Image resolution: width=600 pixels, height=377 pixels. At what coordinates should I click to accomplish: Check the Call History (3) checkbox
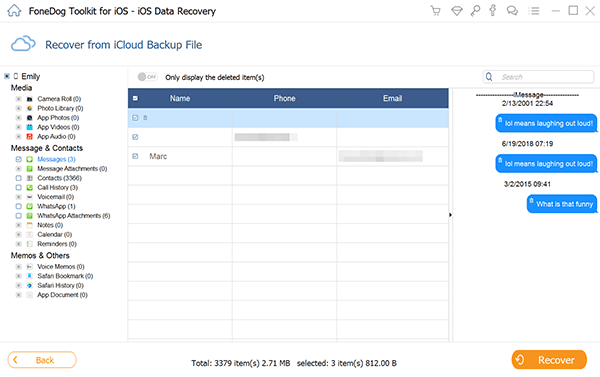[18, 188]
